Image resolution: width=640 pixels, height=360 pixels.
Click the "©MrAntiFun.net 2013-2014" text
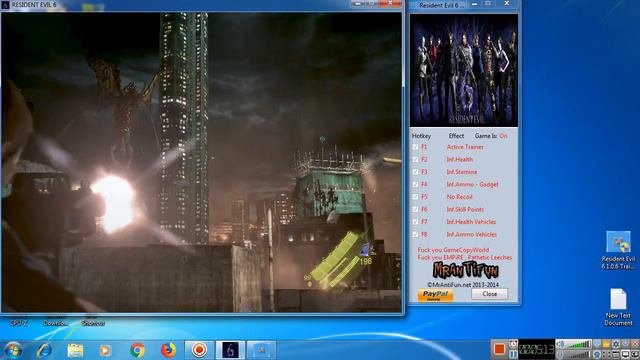[462, 284]
